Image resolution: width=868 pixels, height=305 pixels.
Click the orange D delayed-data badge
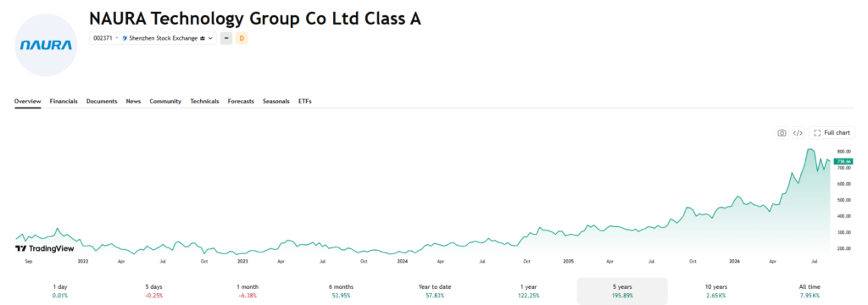point(242,38)
